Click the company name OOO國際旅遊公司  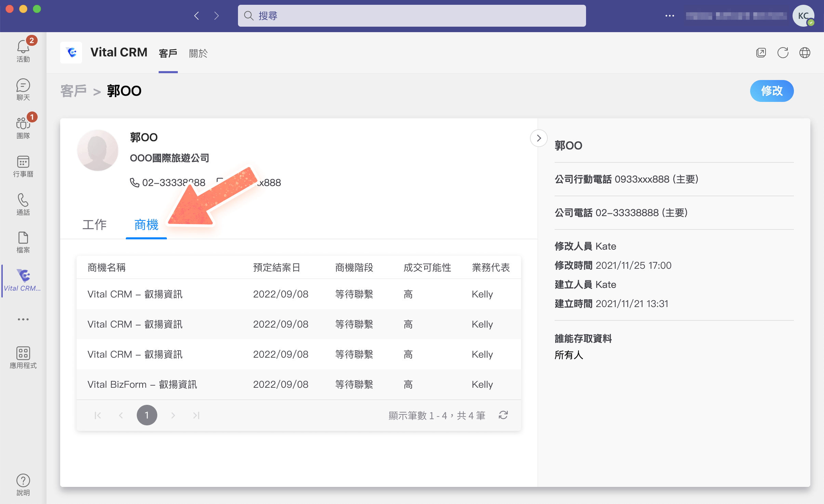[x=170, y=158]
